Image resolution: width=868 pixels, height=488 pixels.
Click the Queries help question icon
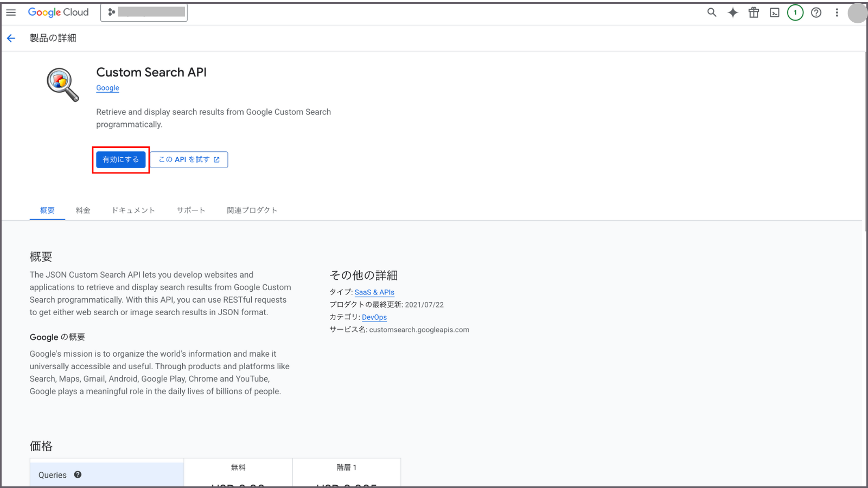78,474
